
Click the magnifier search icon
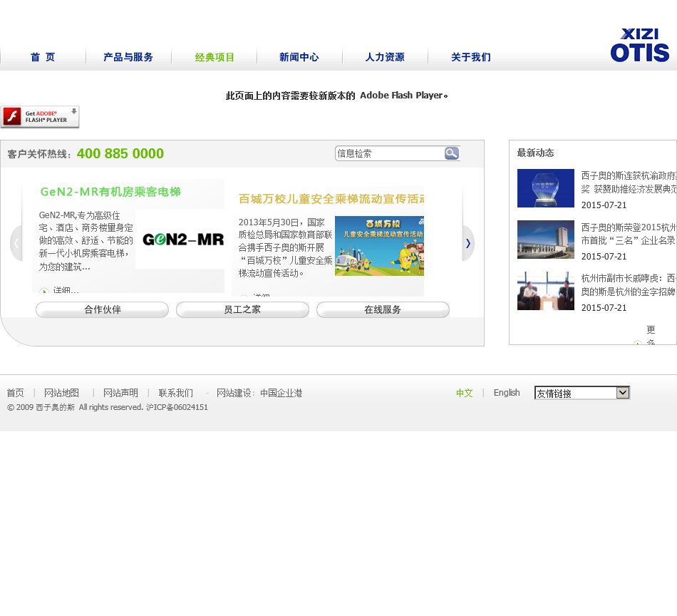452,153
